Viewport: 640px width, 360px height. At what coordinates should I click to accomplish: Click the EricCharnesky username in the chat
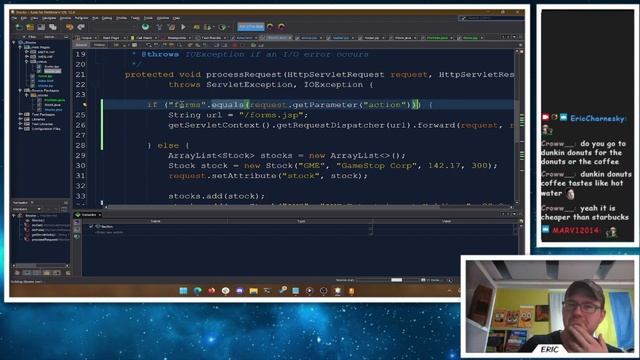pos(597,118)
